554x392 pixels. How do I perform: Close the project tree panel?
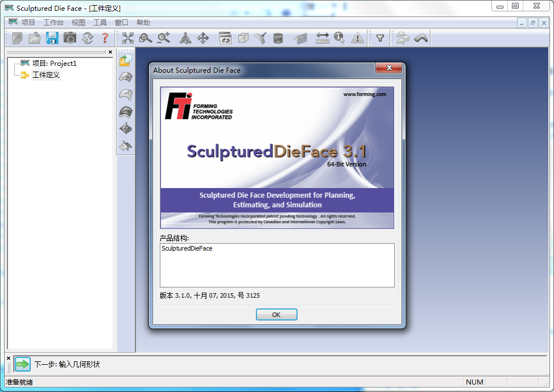click(x=110, y=52)
